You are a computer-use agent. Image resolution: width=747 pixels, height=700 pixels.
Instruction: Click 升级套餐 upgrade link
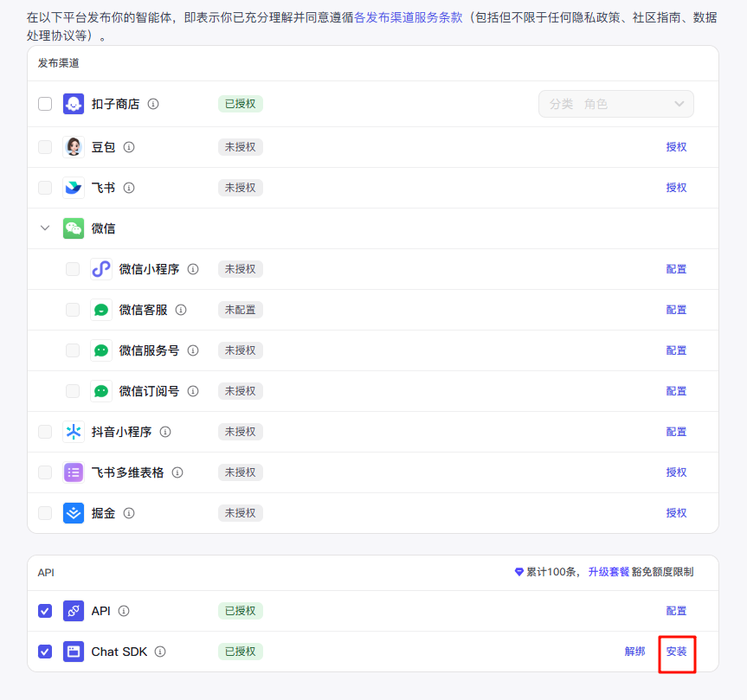point(609,572)
